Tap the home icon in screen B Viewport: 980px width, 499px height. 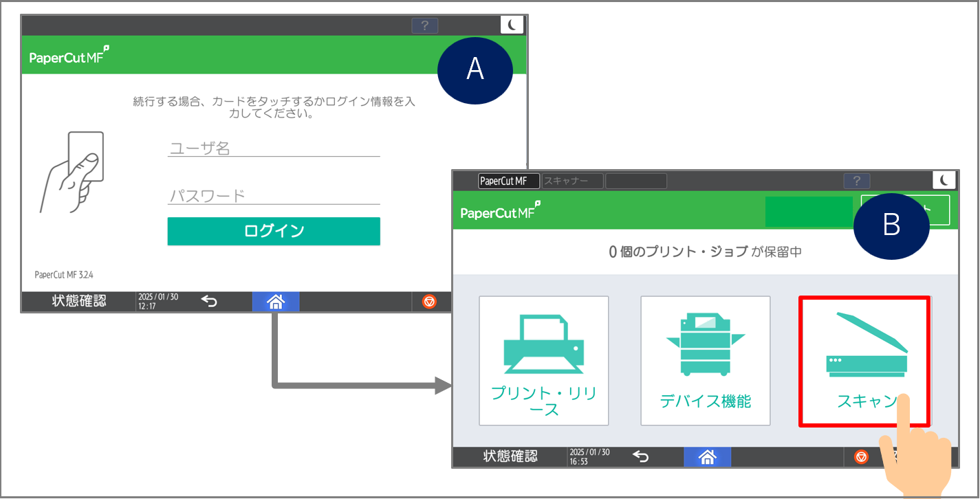coord(707,457)
